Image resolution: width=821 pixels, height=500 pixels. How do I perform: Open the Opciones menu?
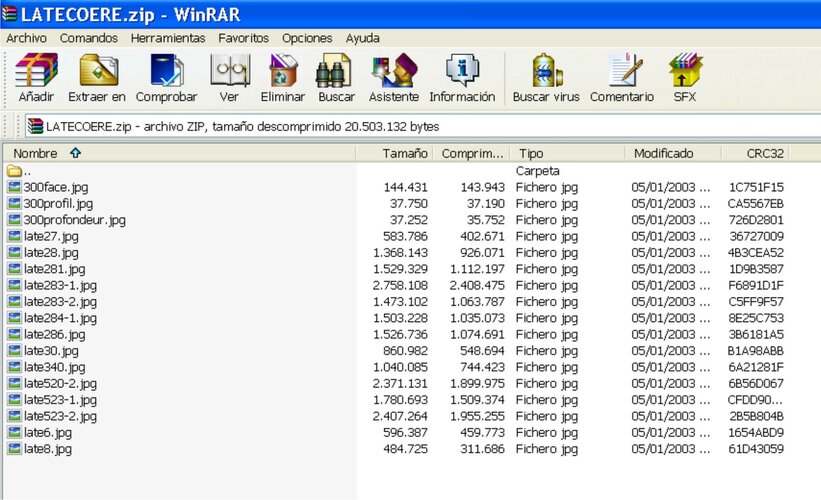click(307, 38)
